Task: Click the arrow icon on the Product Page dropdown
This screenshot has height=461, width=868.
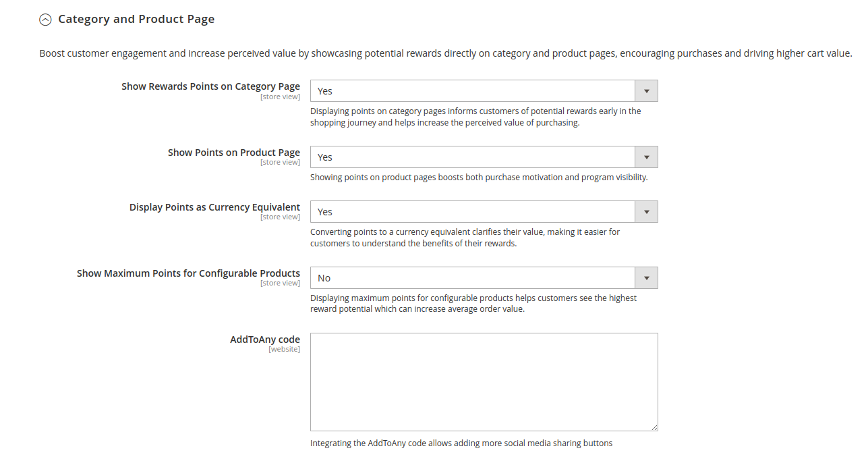Action: coord(646,157)
